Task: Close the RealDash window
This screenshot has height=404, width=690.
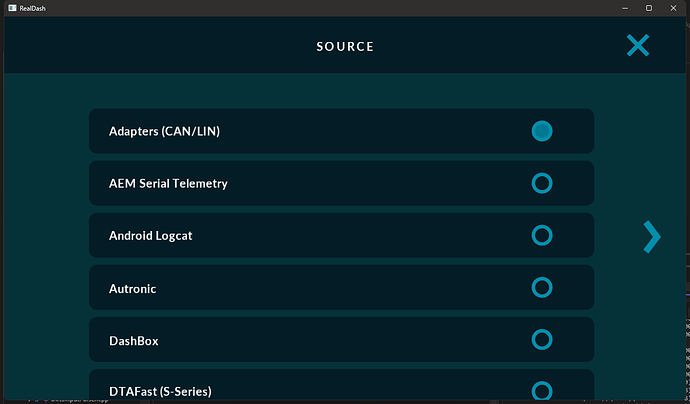Action: pos(675,8)
